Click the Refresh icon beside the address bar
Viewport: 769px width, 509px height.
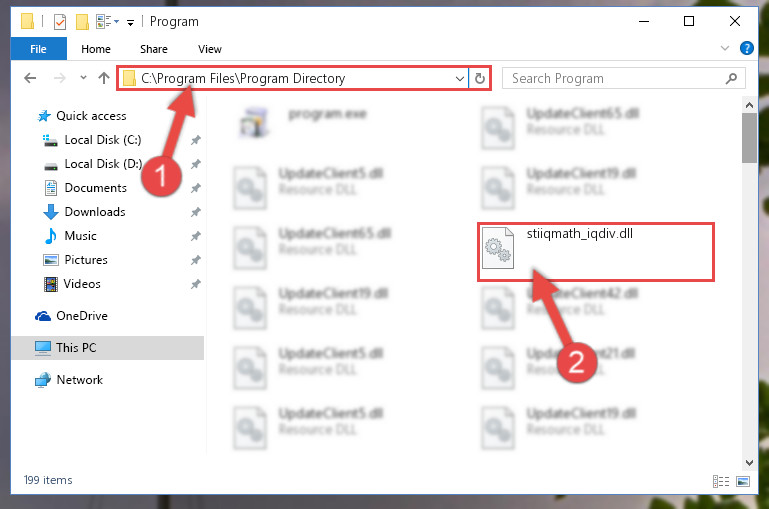[480, 78]
